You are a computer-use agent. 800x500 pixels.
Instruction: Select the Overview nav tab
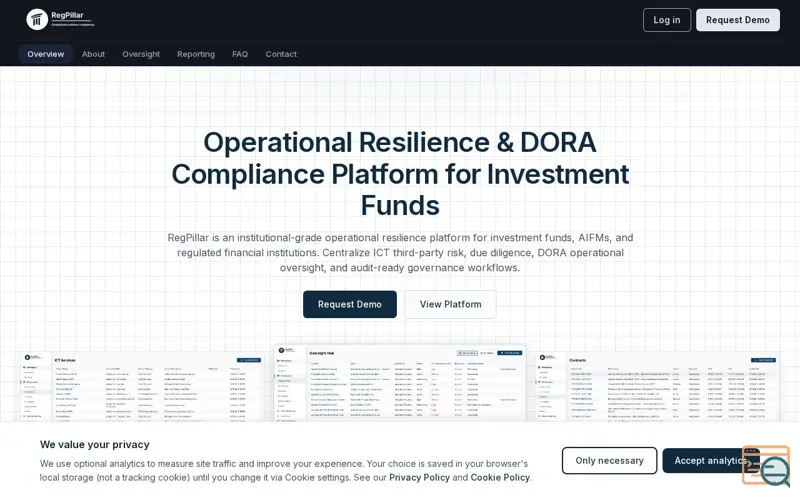[45, 54]
